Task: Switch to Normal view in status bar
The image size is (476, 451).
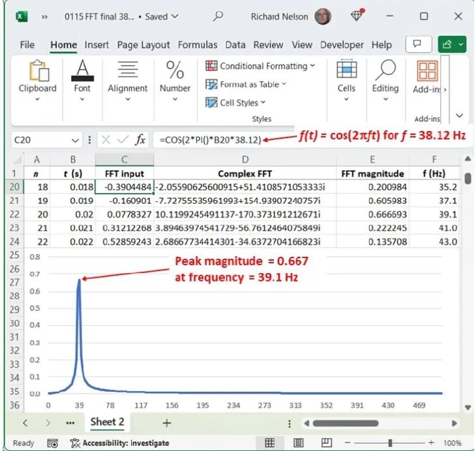Action: [269, 443]
